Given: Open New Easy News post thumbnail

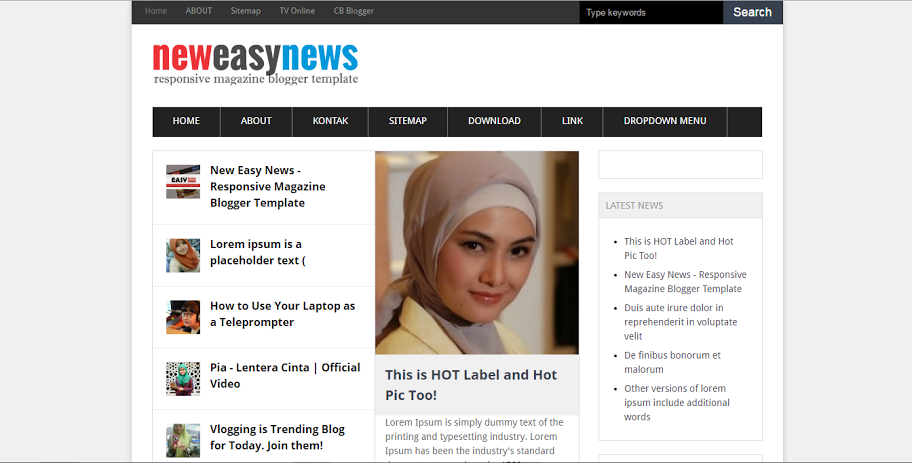Looking at the screenshot, I should tap(183, 181).
